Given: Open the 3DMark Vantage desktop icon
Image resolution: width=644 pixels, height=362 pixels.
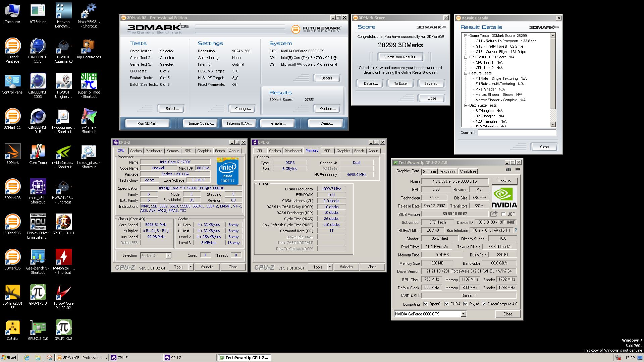Looking at the screenshot, I should pos(12,50).
